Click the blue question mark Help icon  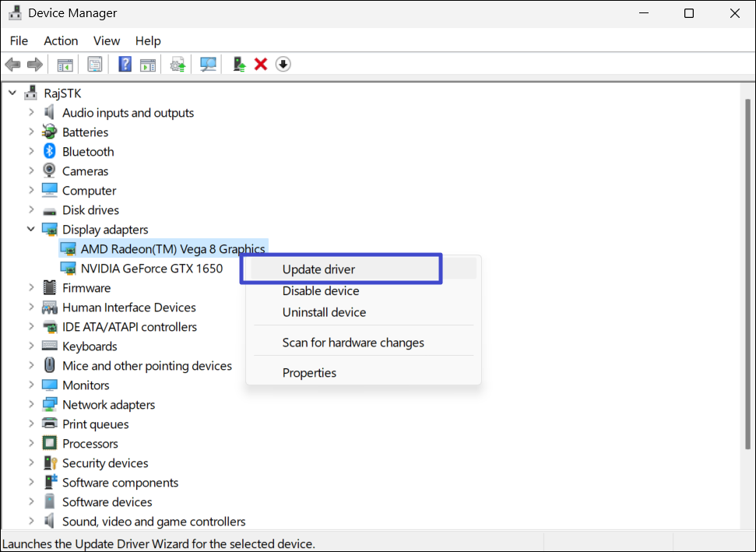(x=125, y=64)
